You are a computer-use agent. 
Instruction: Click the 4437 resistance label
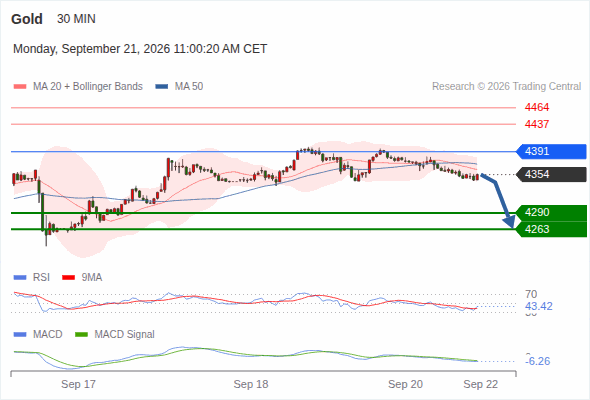click(x=537, y=124)
